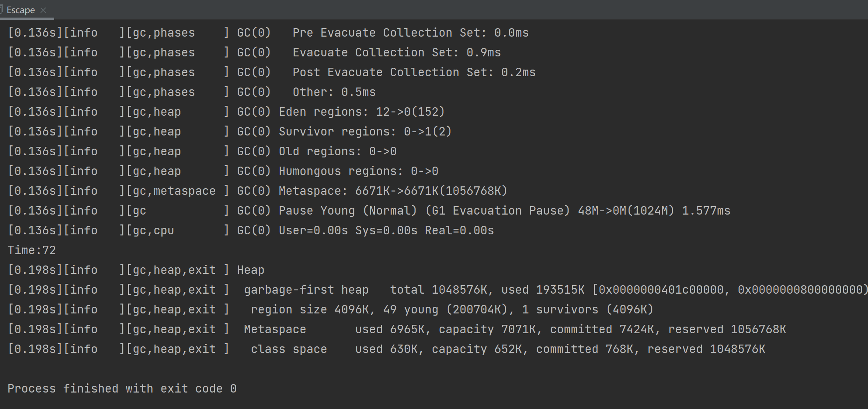Click the gc,cpu User=0.00s line
Image resolution: width=868 pixels, height=409 pixels.
(x=386, y=230)
